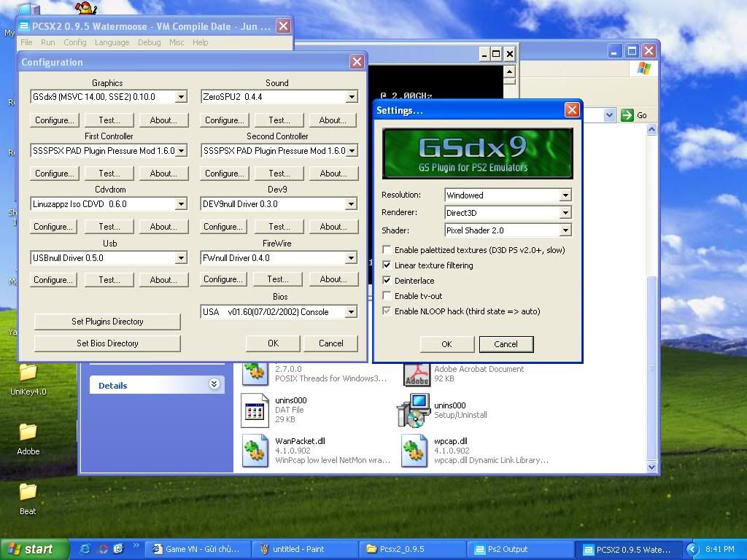Select the Adobe Acrobat Document icon

pyautogui.click(x=417, y=375)
